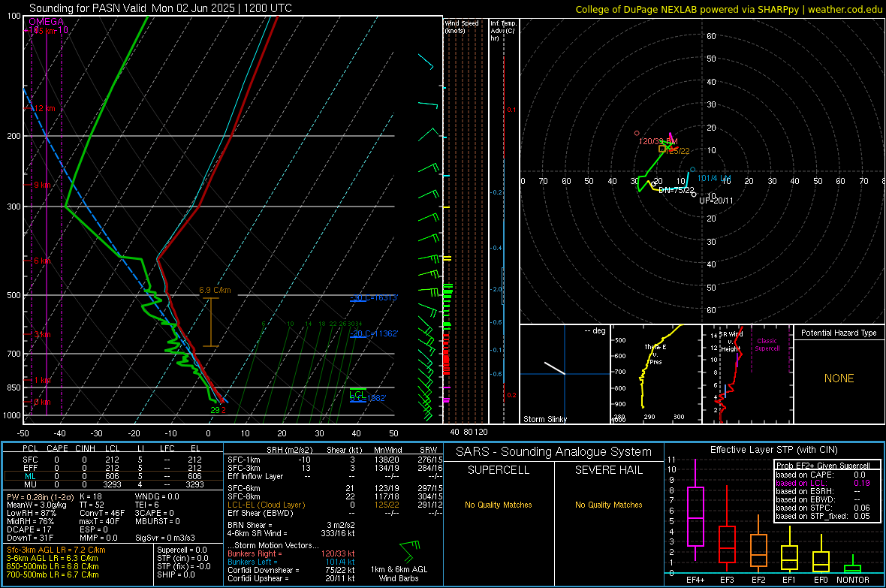Screen dimensions: 886x588
Task: Click the white storm slinky line marker
Action: [554, 367]
